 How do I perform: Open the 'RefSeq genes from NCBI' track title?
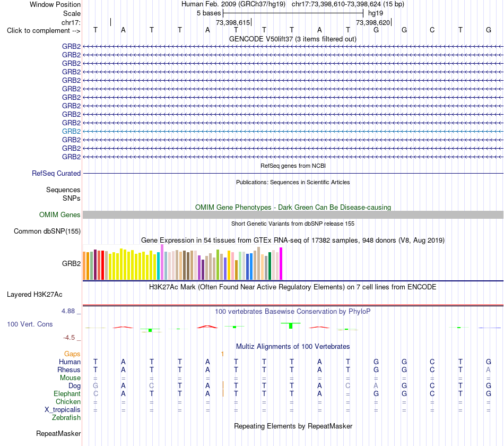coord(293,166)
